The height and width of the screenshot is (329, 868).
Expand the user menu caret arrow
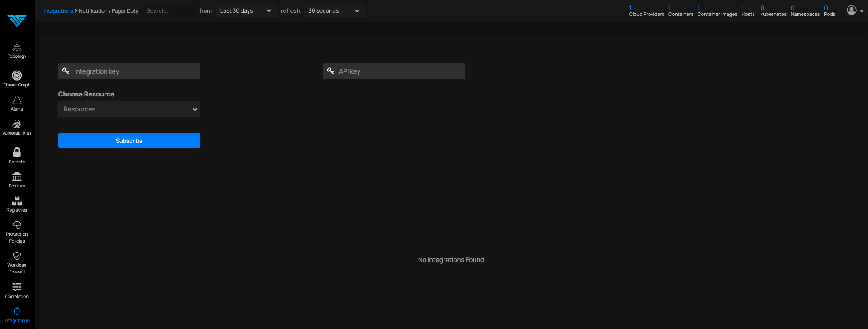point(862,11)
